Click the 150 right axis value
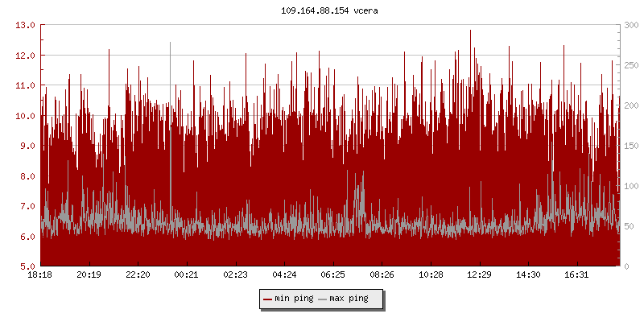 [x=631, y=146]
